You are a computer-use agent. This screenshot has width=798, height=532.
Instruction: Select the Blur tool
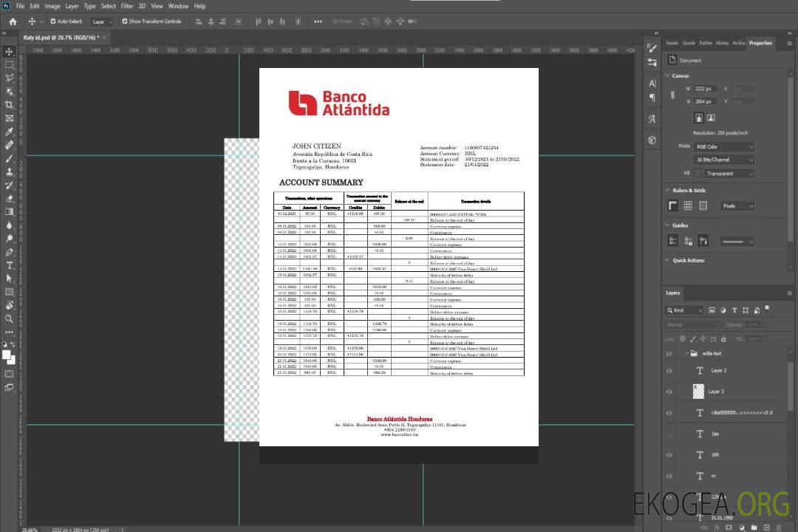point(9,225)
